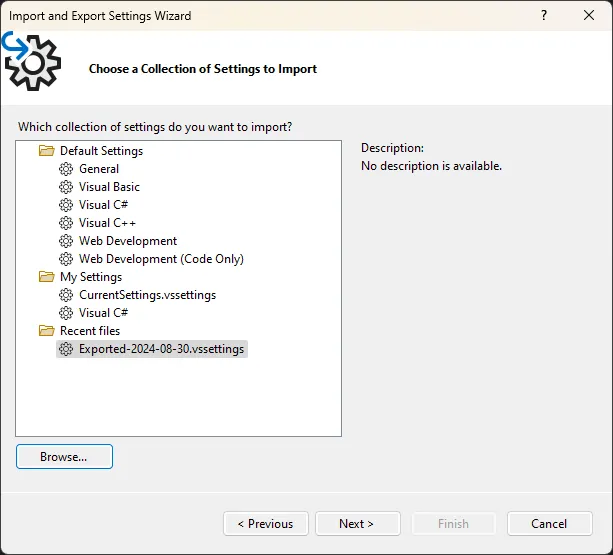Click 'Which collection of settings' question text
This screenshot has height=555, width=613.
tap(155, 127)
